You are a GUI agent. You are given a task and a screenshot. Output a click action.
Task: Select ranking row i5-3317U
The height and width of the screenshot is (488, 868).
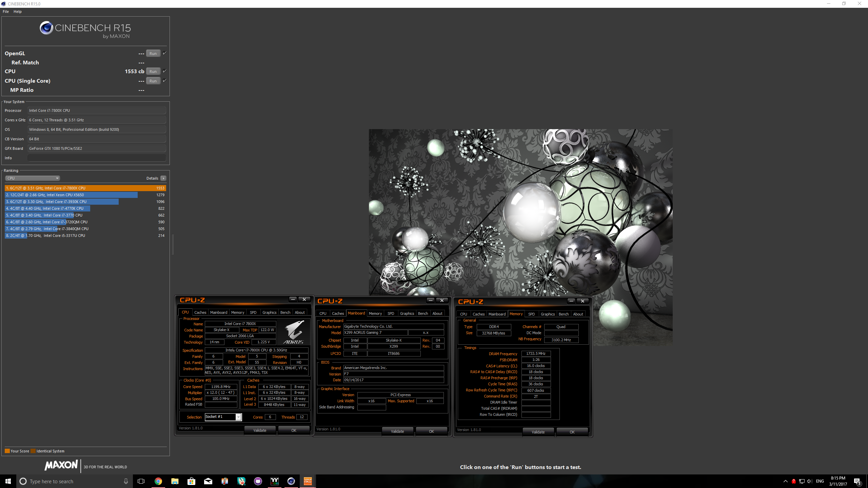(85, 236)
